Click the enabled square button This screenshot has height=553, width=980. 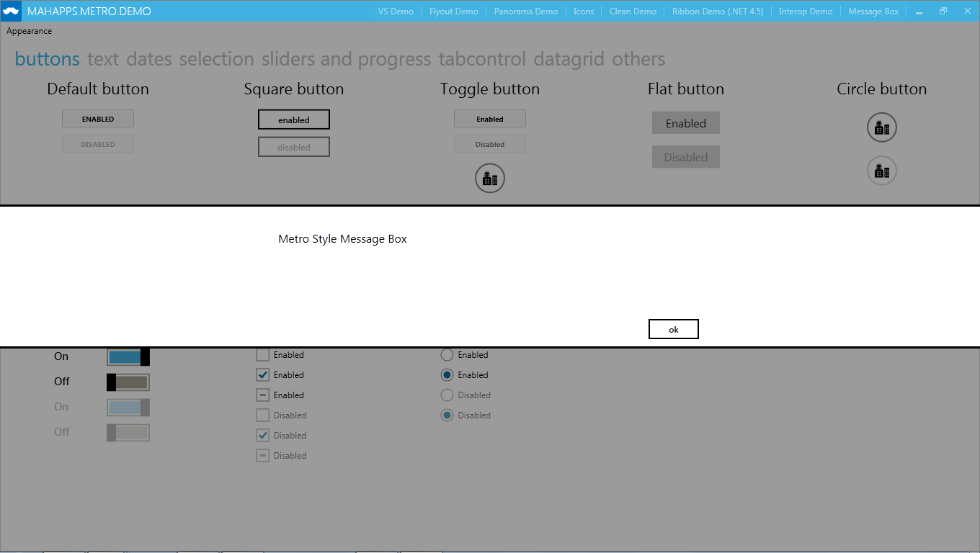pos(294,120)
